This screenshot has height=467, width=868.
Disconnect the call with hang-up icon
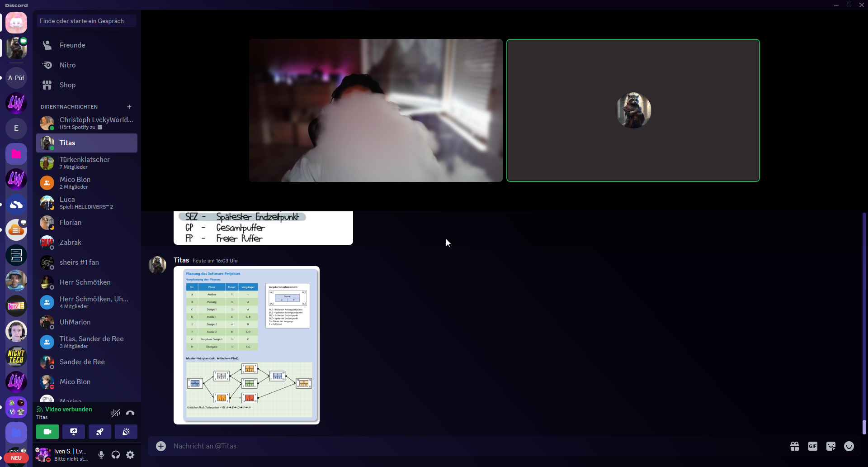130,413
